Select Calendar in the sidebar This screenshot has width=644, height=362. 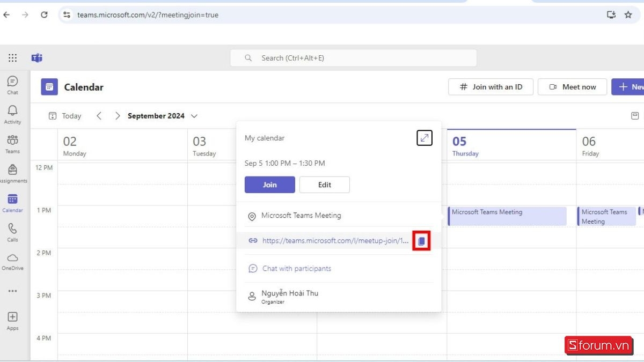12,203
